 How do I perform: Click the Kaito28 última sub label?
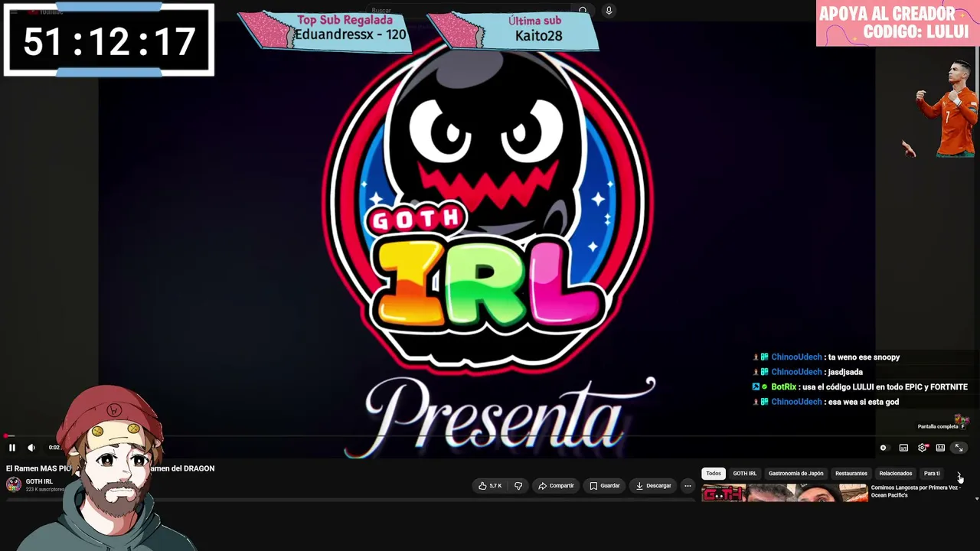[539, 36]
